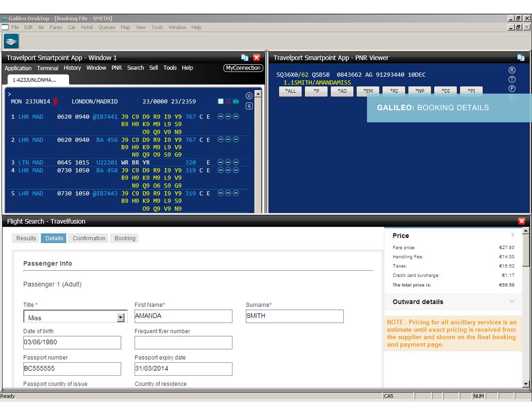The width and height of the screenshot is (532, 416).
Task: Click leftmost minus circle in the BA 456 row
Action: click(221, 139)
